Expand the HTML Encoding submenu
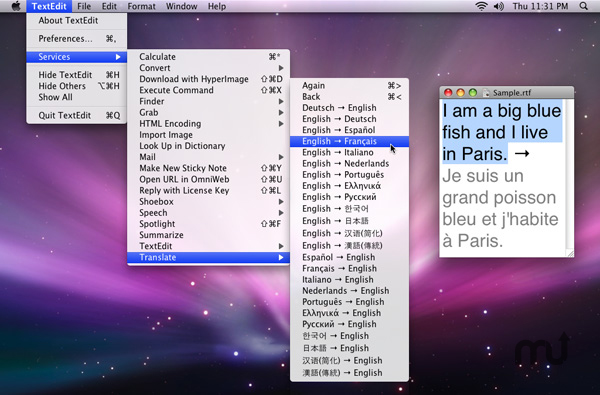Viewport: 600px width, 395px height. coord(209,123)
